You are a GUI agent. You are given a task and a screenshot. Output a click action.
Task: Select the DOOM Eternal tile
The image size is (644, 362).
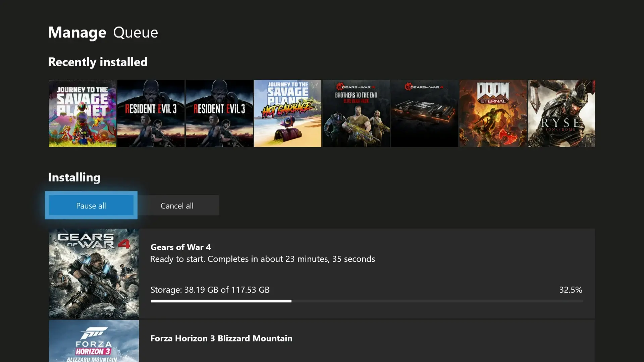click(493, 113)
